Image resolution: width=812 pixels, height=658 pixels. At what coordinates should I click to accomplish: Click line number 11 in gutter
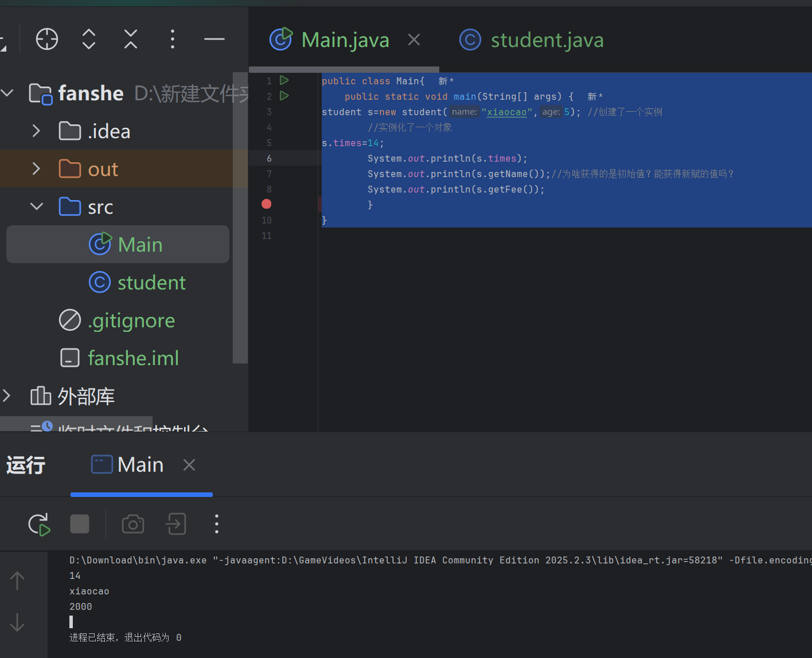pyautogui.click(x=267, y=236)
